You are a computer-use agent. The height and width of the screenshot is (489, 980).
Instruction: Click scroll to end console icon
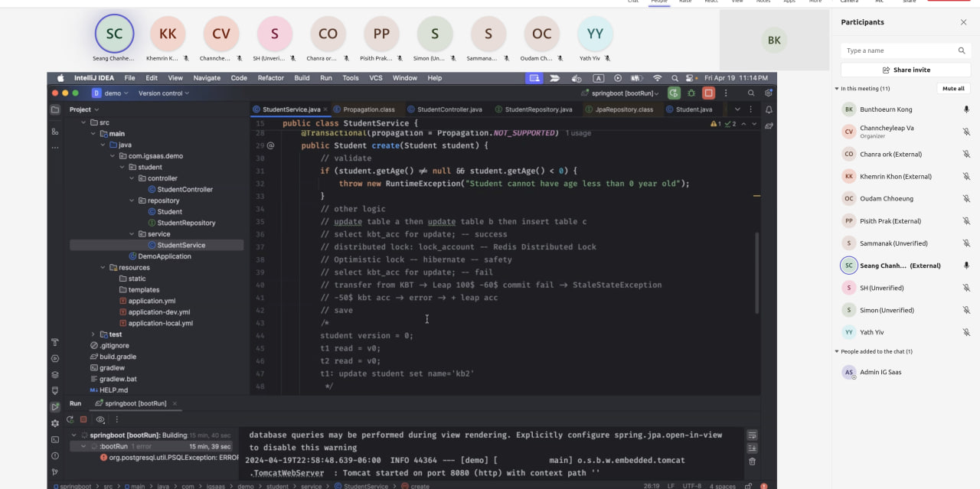pos(752,448)
